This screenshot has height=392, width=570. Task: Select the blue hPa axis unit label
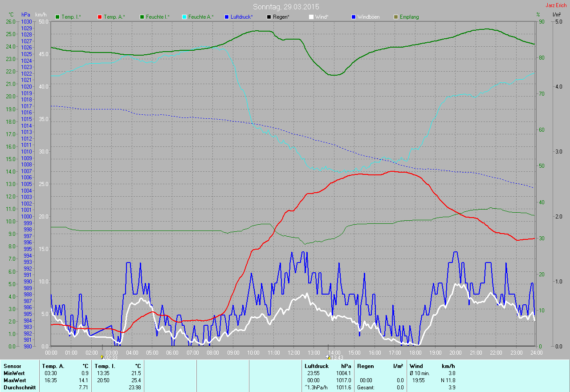click(25, 15)
